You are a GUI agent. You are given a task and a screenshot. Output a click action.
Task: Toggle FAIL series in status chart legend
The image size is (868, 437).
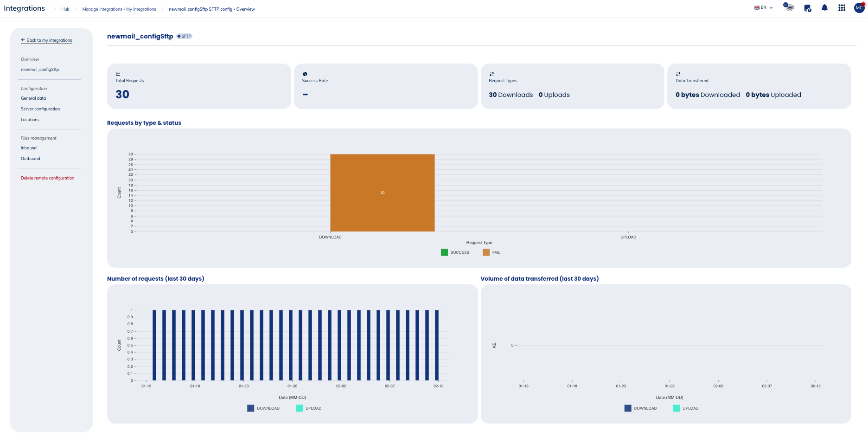click(x=491, y=252)
